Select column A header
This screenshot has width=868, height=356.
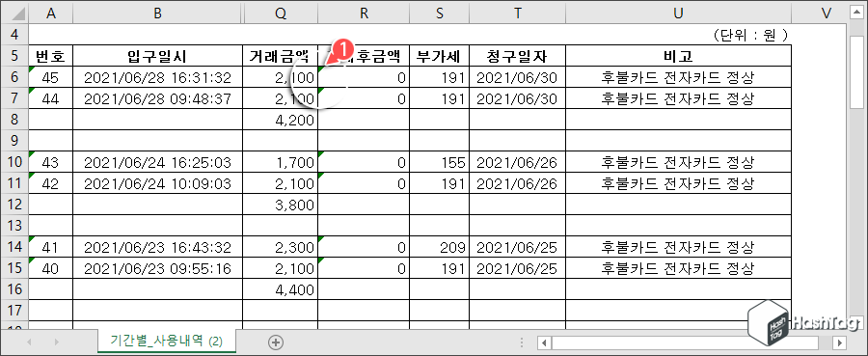(x=51, y=14)
